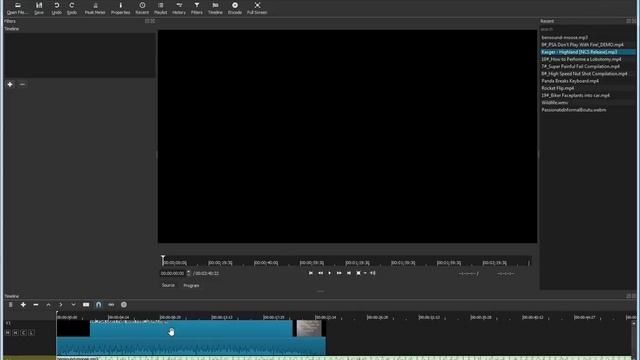Save the project via toolbar
640x360 pixels.
click(39, 8)
